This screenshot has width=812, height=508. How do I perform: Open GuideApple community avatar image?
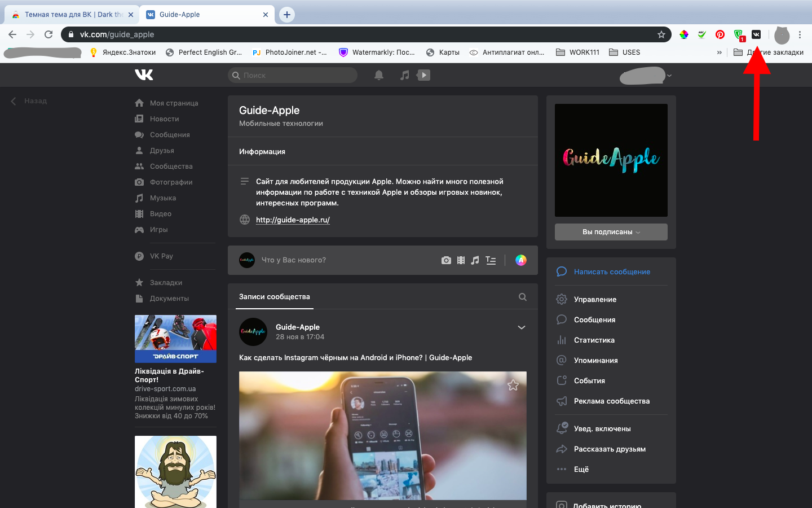[611, 160]
